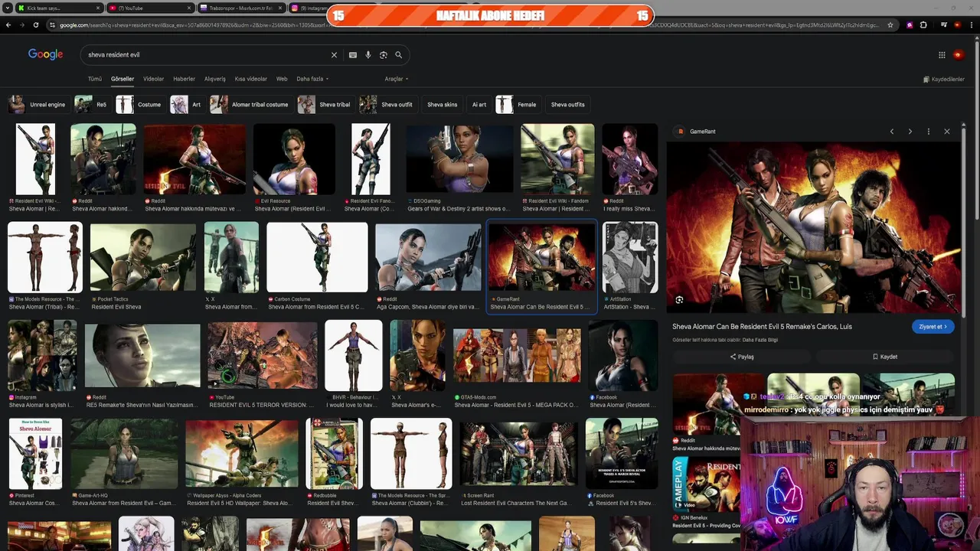Image resolution: width=980 pixels, height=551 pixels.
Task: Bookmark this page with the star icon
Action: (x=890, y=25)
